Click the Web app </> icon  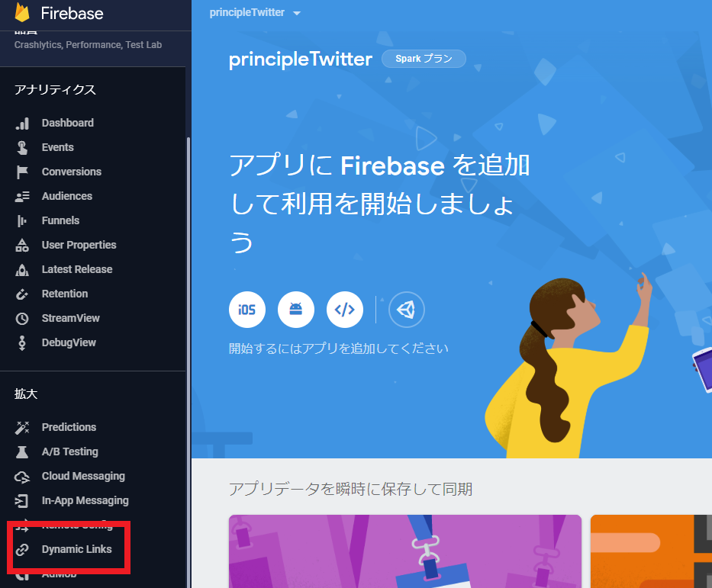click(345, 309)
